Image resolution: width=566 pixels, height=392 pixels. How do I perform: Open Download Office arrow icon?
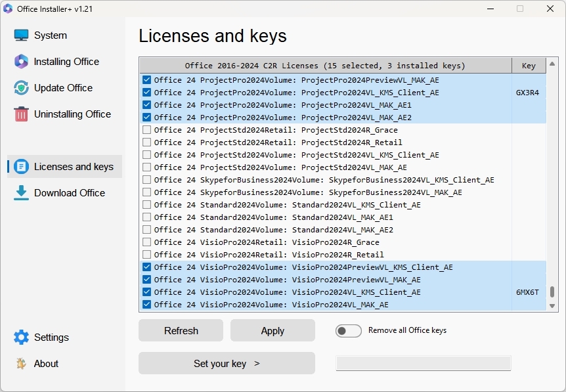21,193
